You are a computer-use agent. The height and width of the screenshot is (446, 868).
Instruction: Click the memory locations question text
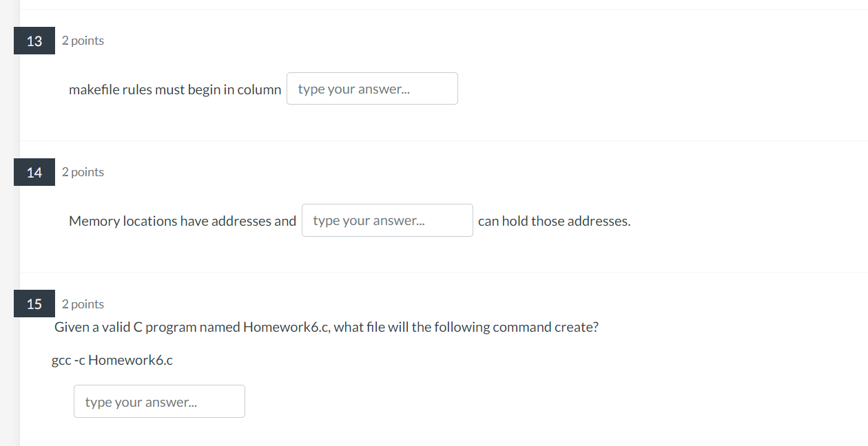pos(182,220)
